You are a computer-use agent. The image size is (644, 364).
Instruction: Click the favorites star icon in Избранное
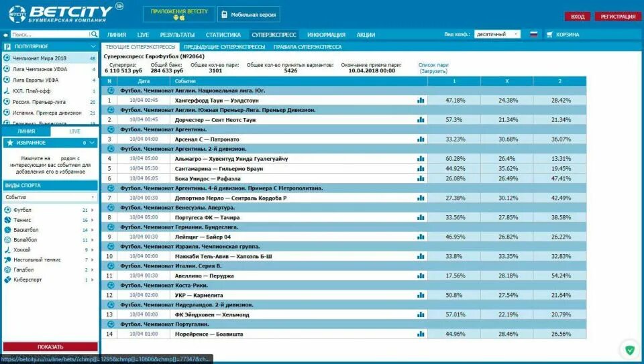[10, 142]
